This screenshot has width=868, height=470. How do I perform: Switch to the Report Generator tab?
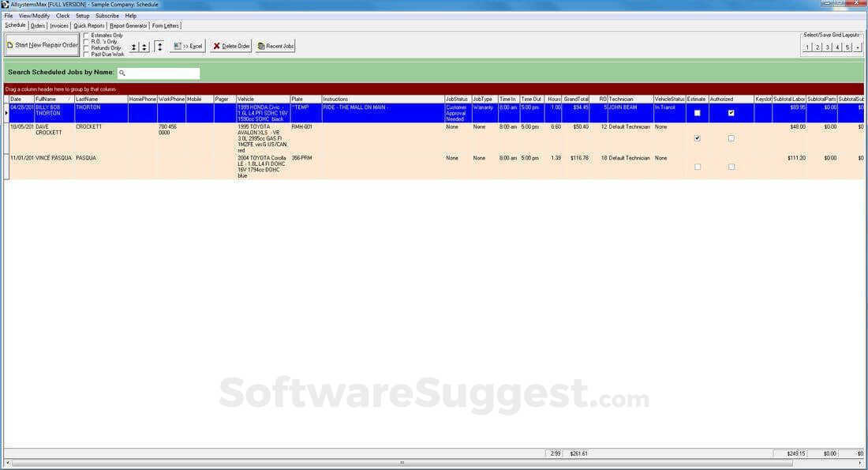pyautogui.click(x=129, y=26)
